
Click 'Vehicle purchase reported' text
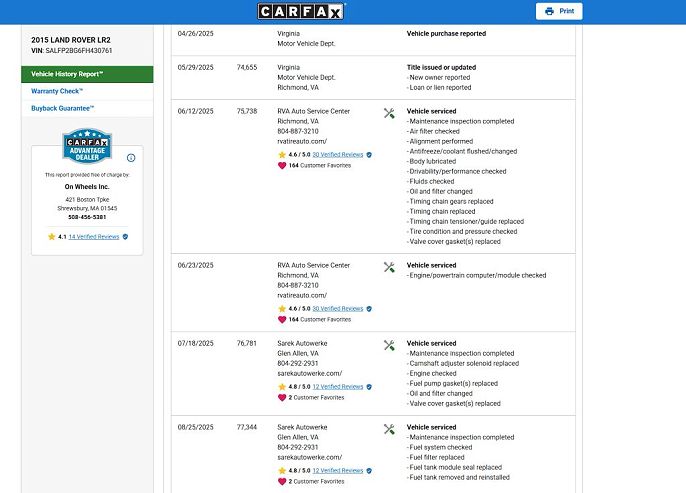(x=446, y=34)
